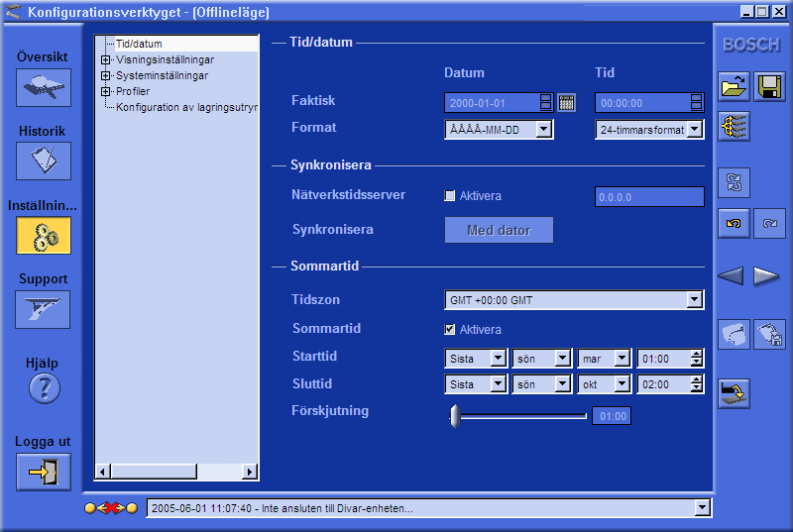This screenshot has width=793, height=532.
Task: Open the Historik history icon
Action: coord(44,161)
